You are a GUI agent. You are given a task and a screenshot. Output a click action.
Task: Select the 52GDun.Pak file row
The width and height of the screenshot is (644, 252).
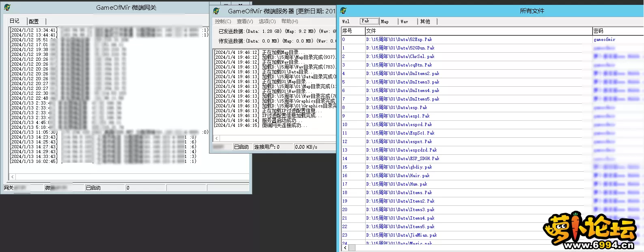(492, 48)
